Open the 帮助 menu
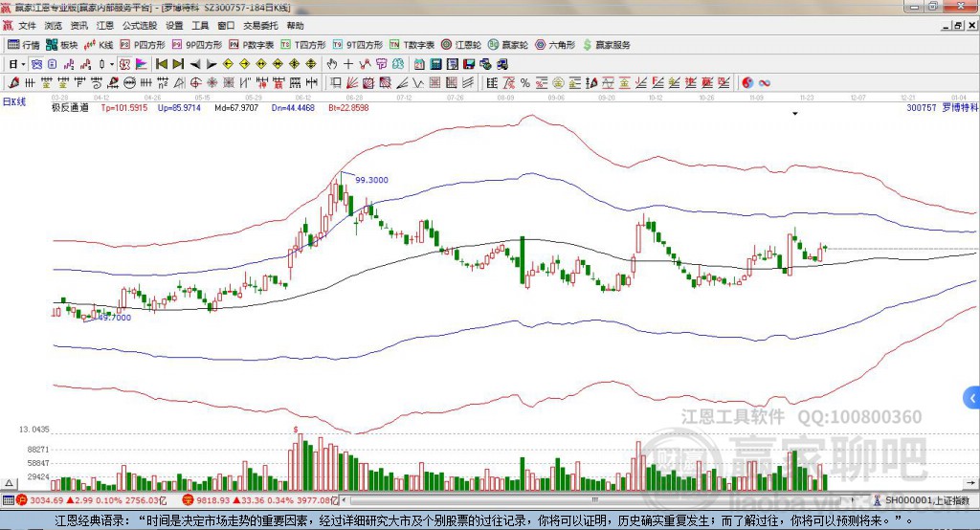This screenshot has width=980, height=530. coord(295,26)
